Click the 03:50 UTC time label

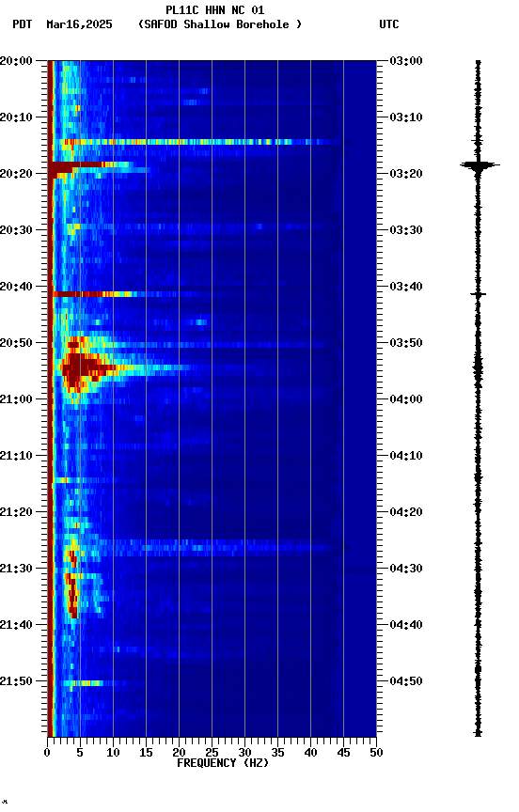[406, 343]
